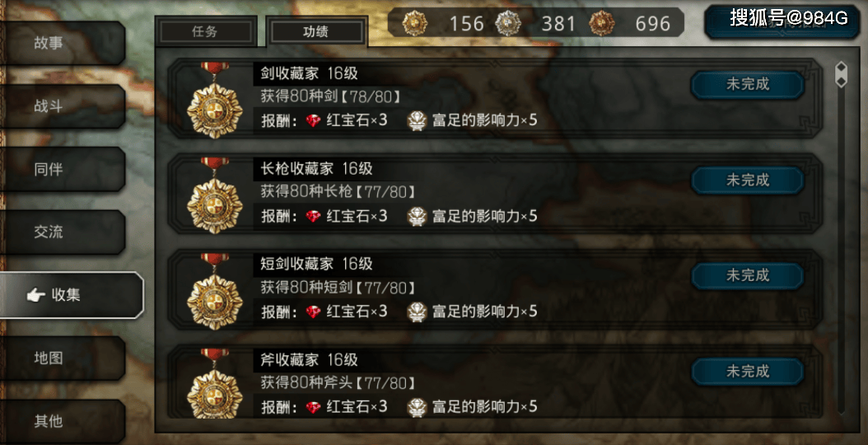Click the influence icon in 长枪收藏家 reward
Image resolution: width=868 pixels, height=445 pixels.
click(416, 216)
